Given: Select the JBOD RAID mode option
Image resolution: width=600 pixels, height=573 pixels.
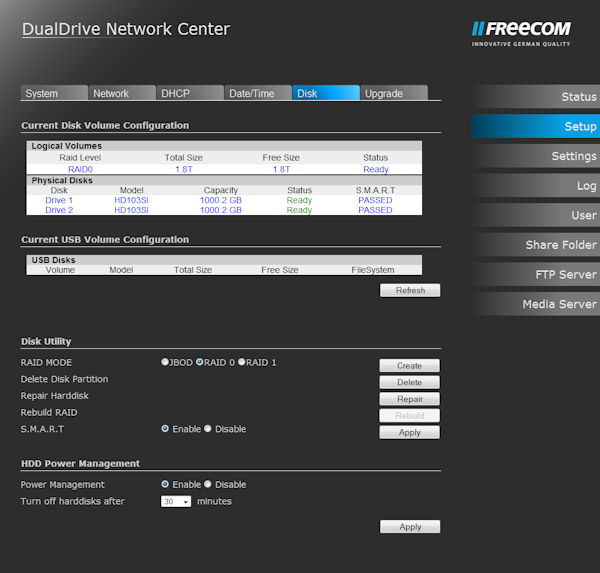Looking at the screenshot, I should (165, 362).
